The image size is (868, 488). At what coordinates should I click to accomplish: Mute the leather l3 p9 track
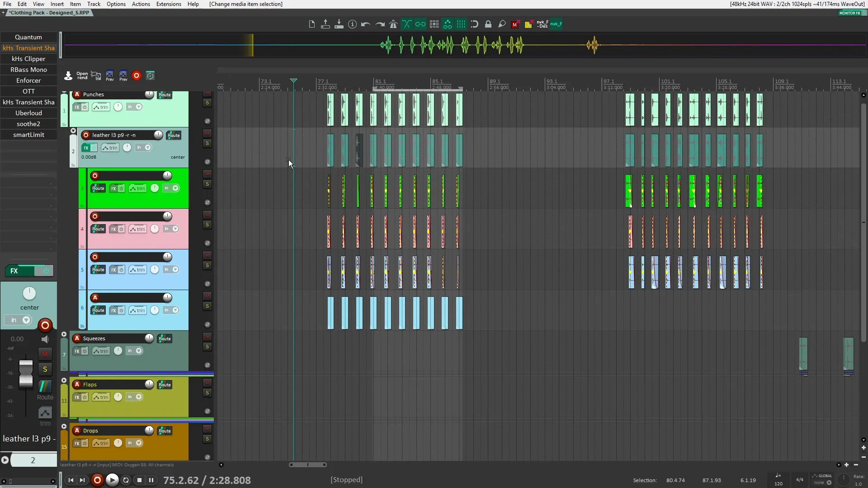click(x=207, y=133)
